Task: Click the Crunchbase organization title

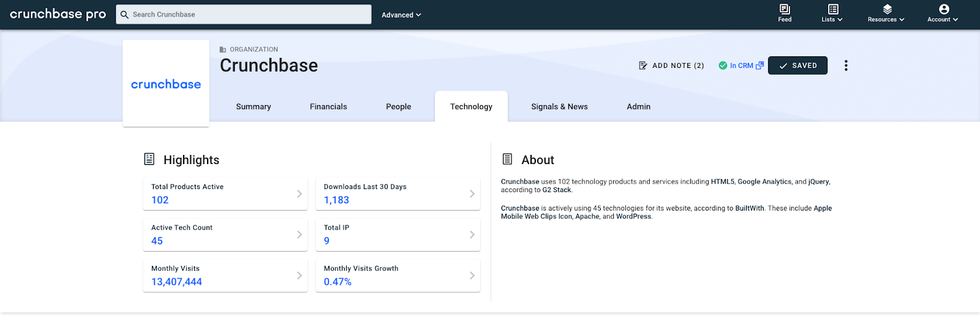Action: click(269, 66)
